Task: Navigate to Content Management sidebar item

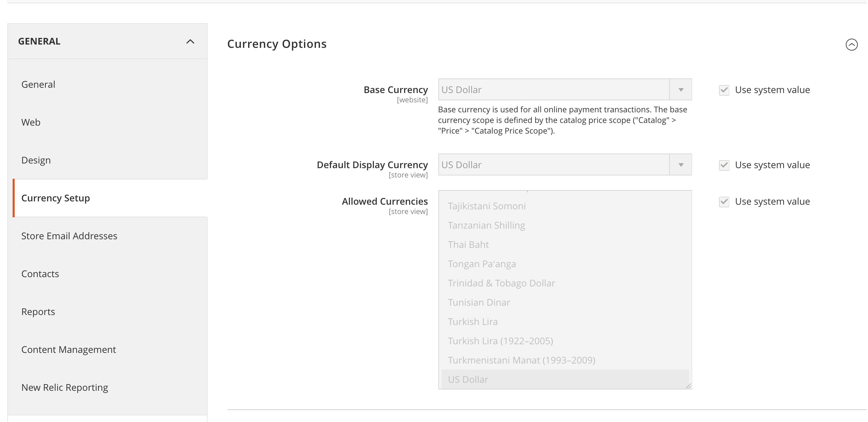Action: click(x=69, y=349)
